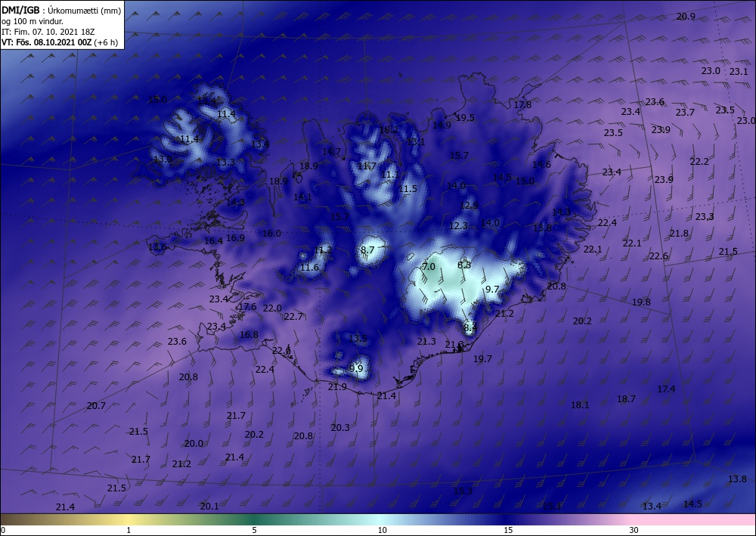This screenshot has height=536, width=756.
Task: Click the map value "11.2"
Action: [323, 250]
